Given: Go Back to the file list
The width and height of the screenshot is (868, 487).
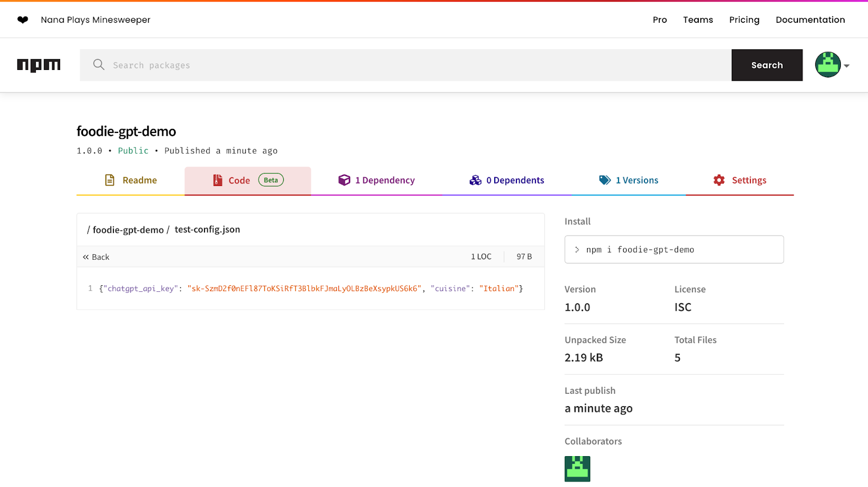Looking at the screenshot, I should coord(96,257).
